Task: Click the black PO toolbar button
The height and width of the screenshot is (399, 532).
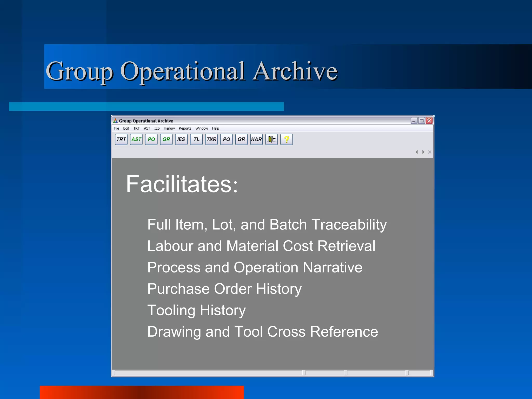Action: [227, 139]
